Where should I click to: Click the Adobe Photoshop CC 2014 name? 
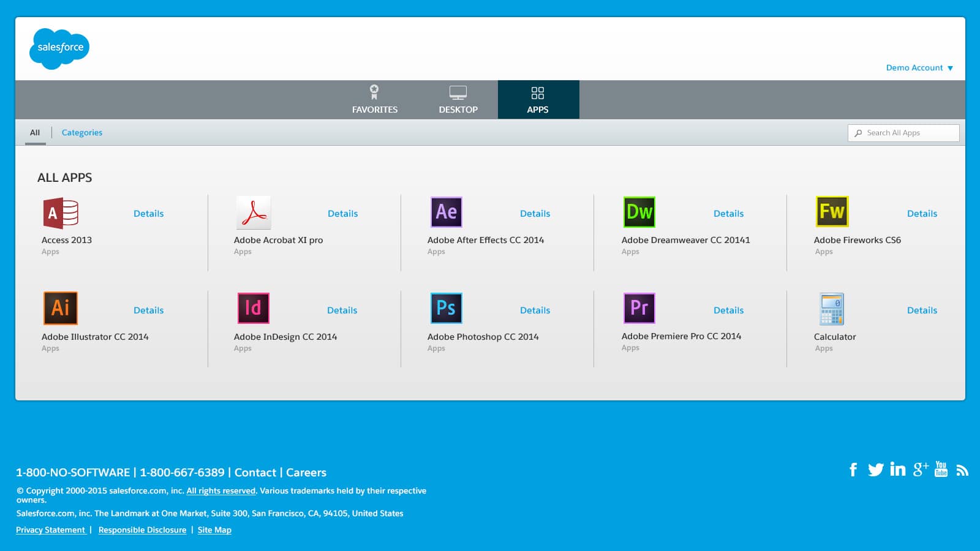[x=483, y=337]
